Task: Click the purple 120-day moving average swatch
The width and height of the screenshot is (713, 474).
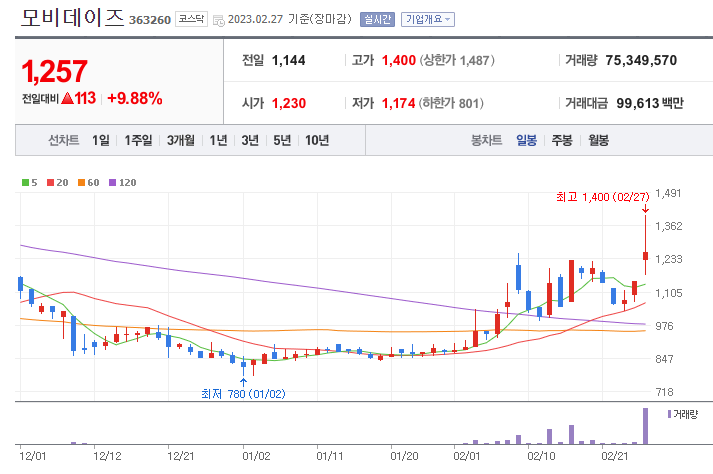Action: [x=113, y=183]
